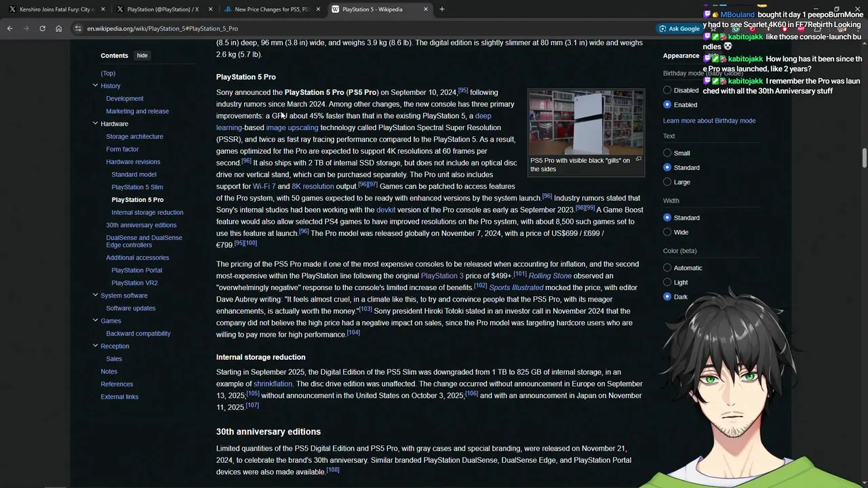Jump to Internal storage reduction in Contents
The image size is (868, 488).
point(147,212)
